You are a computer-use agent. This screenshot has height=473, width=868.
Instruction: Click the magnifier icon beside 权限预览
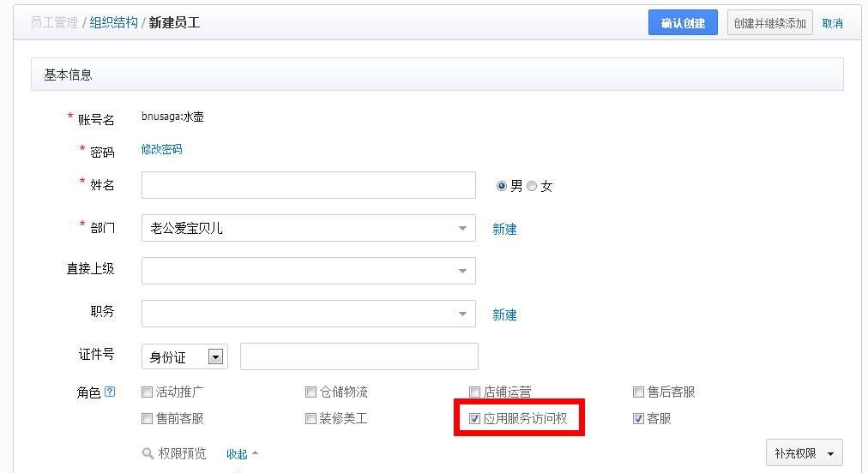point(148,454)
